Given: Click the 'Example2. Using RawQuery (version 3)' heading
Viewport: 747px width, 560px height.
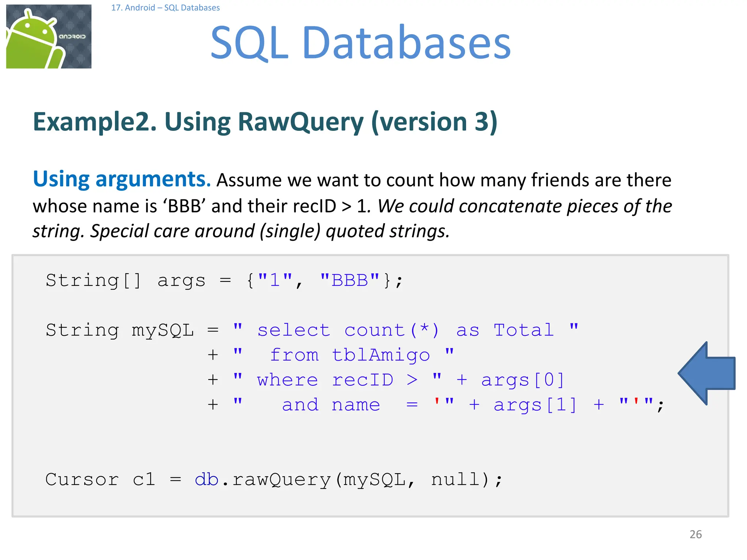Looking at the screenshot, I should (265, 122).
